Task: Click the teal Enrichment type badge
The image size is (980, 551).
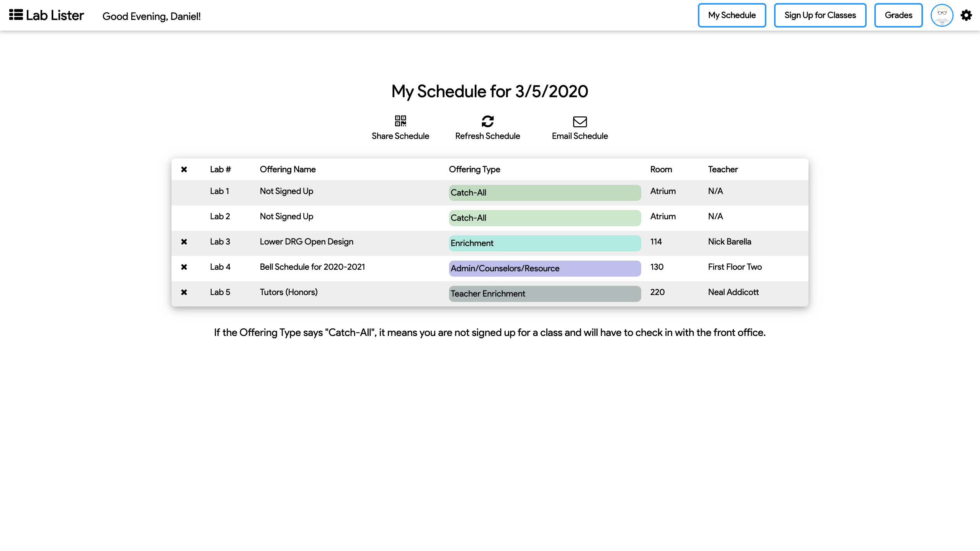Action: [x=545, y=243]
